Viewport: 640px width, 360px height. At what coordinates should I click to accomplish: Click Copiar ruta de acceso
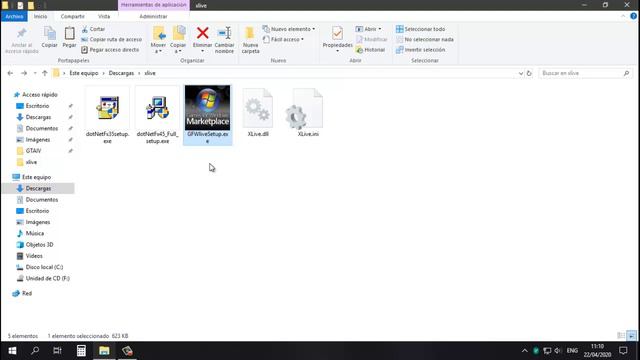(111, 39)
